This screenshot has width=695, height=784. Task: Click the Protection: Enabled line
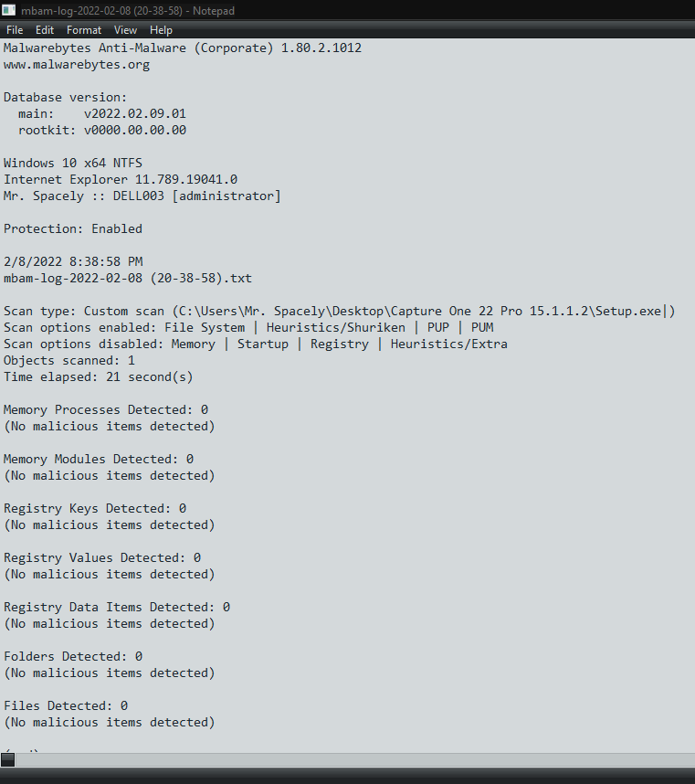[x=73, y=228]
